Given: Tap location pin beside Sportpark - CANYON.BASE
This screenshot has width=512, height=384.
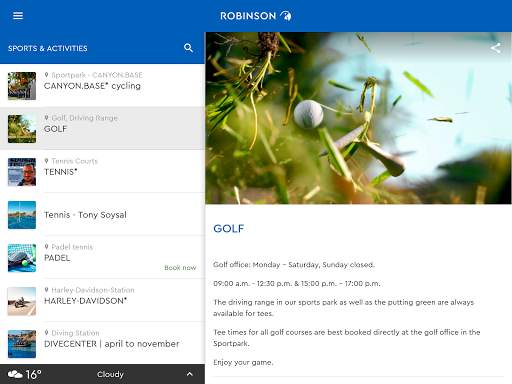Looking at the screenshot, I should 46,75.
